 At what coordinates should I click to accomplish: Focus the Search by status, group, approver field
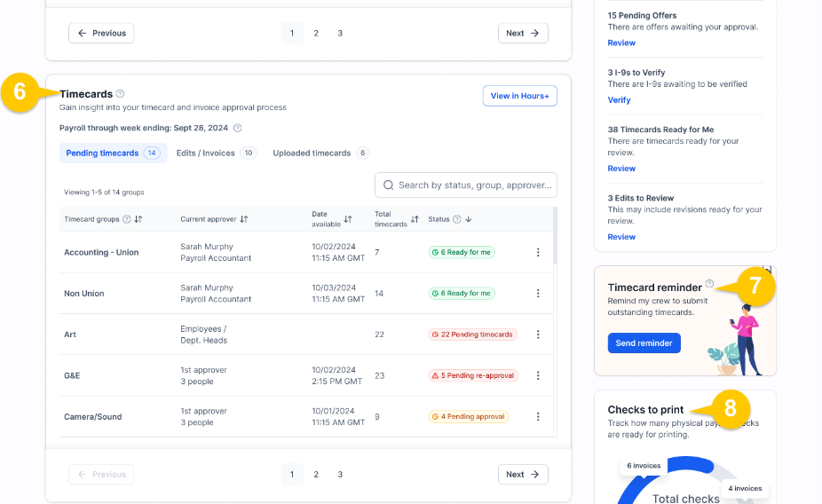[x=465, y=185]
